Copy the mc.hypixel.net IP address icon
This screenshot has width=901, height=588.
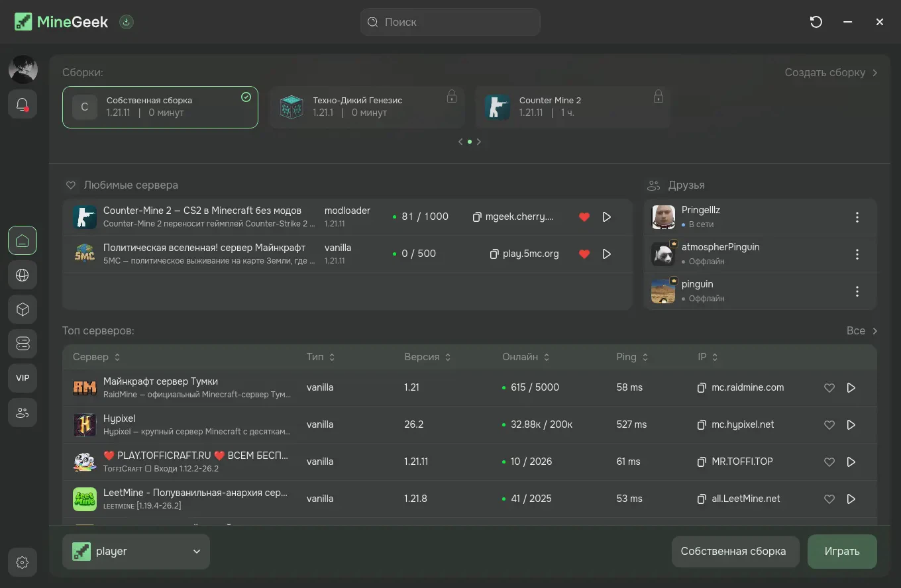pos(702,424)
